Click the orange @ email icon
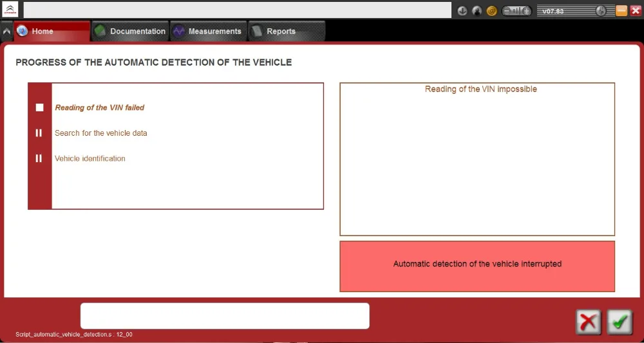644x343 pixels. 491,11
